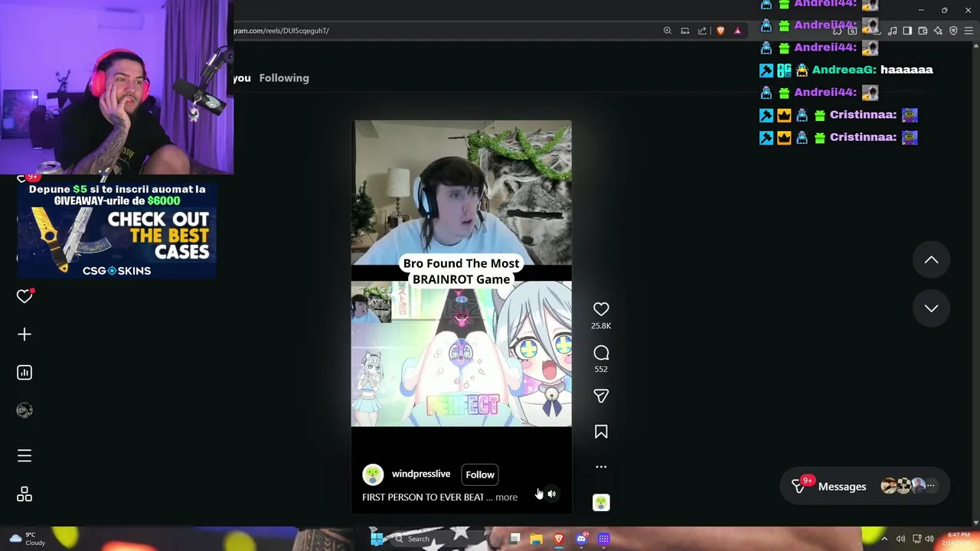
Task: Open profile avatar in the left sidebar
Action: [24, 410]
